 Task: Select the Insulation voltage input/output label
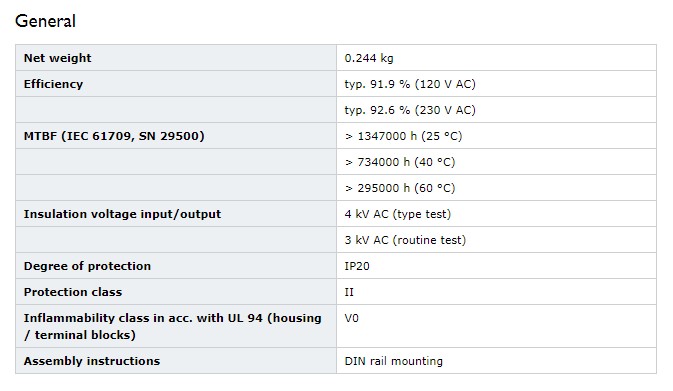(x=122, y=214)
